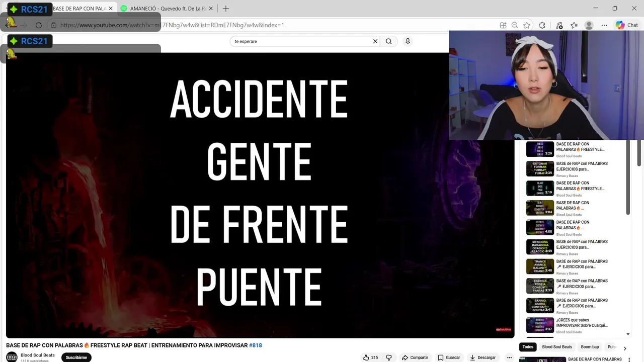Viewport: 644px width, 362px height.
Task: Play the 3:39 DETONAR FORMAR playlist video
Action: coord(540,169)
